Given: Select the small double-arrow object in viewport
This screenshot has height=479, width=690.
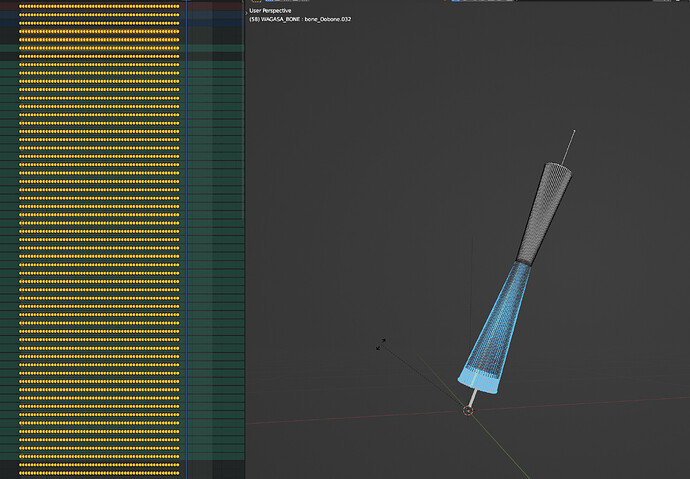Looking at the screenshot, I should 381,344.
